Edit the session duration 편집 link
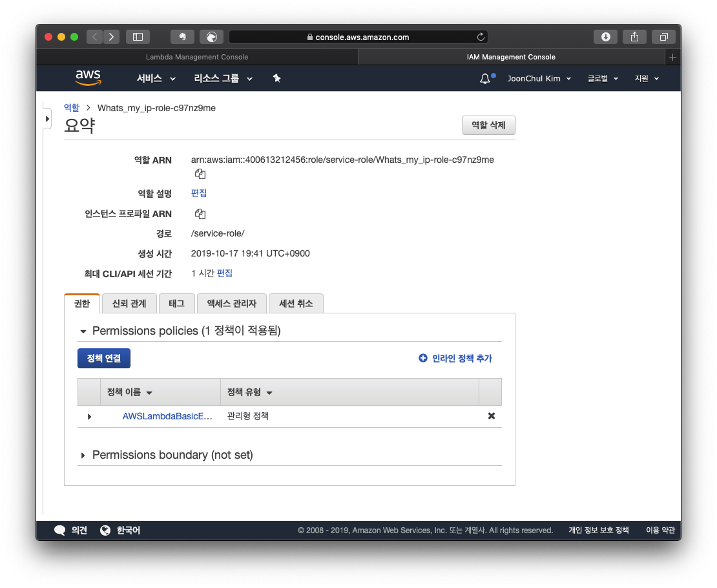 [225, 273]
